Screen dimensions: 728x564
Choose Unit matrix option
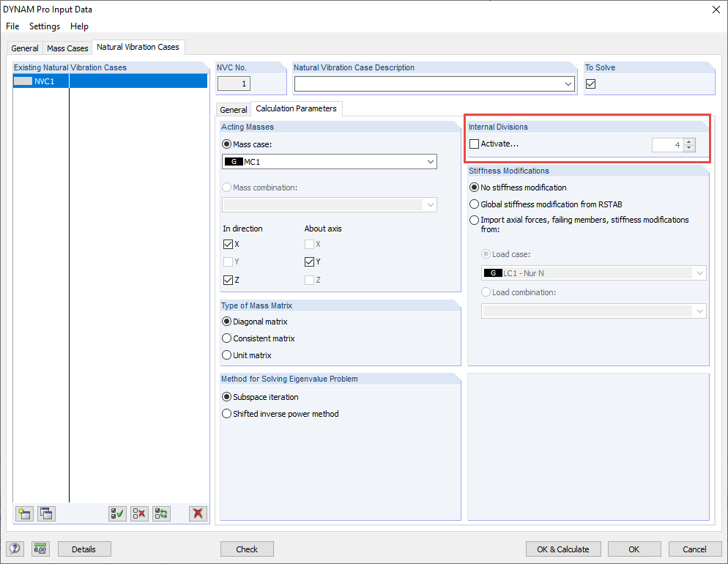pos(226,355)
